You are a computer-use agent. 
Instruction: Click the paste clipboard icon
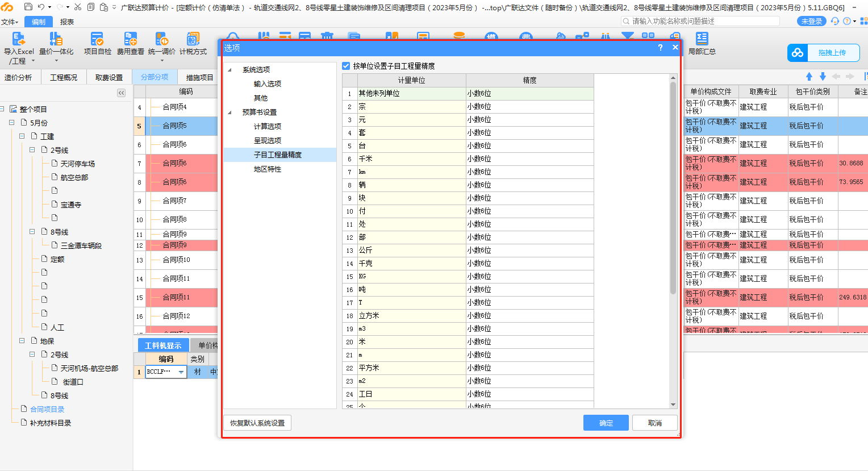pyautogui.click(x=104, y=7)
